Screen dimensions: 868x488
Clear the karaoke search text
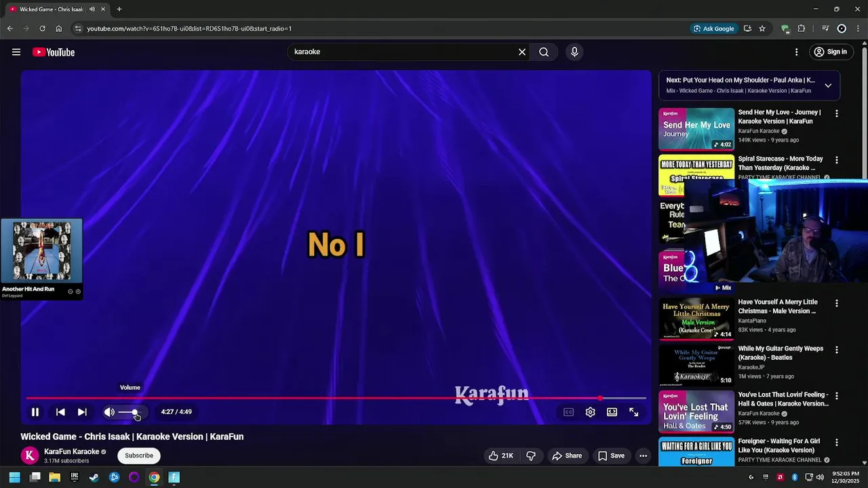522,52
